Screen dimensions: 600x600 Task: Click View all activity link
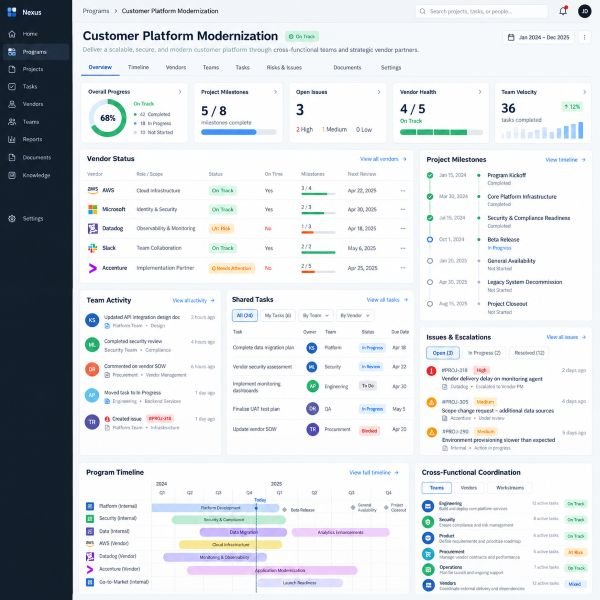(x=193, y=300)
